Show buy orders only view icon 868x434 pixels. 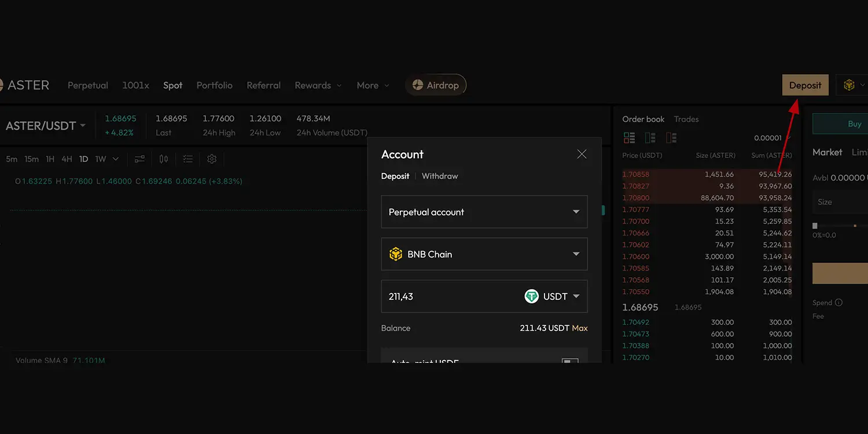pos(650,138)
